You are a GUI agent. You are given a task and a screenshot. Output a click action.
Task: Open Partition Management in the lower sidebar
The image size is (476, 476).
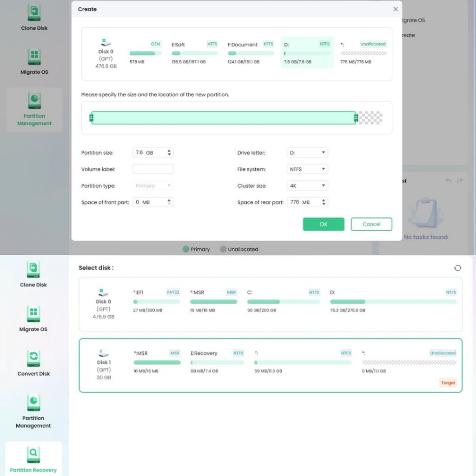pos(33,403)
